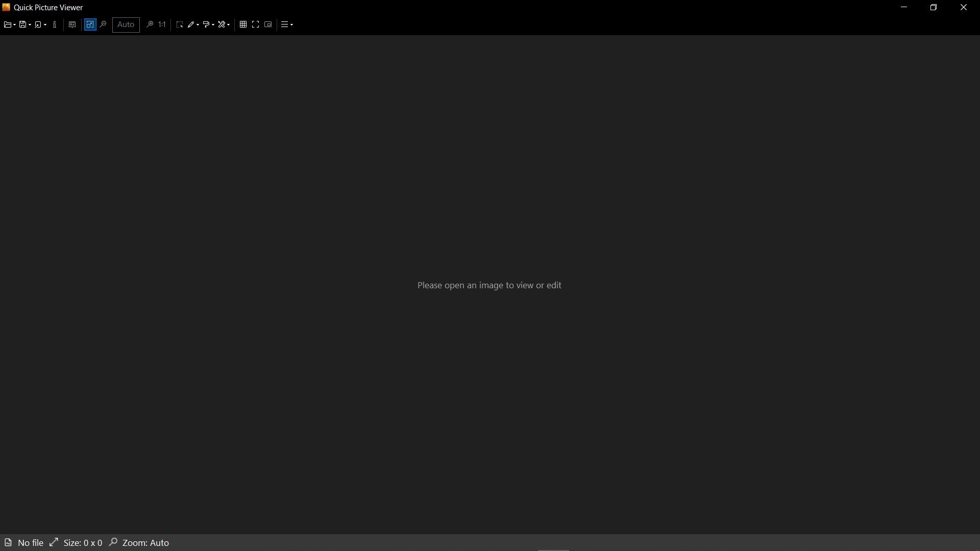Zoom out using the magnifier icon

103,24
